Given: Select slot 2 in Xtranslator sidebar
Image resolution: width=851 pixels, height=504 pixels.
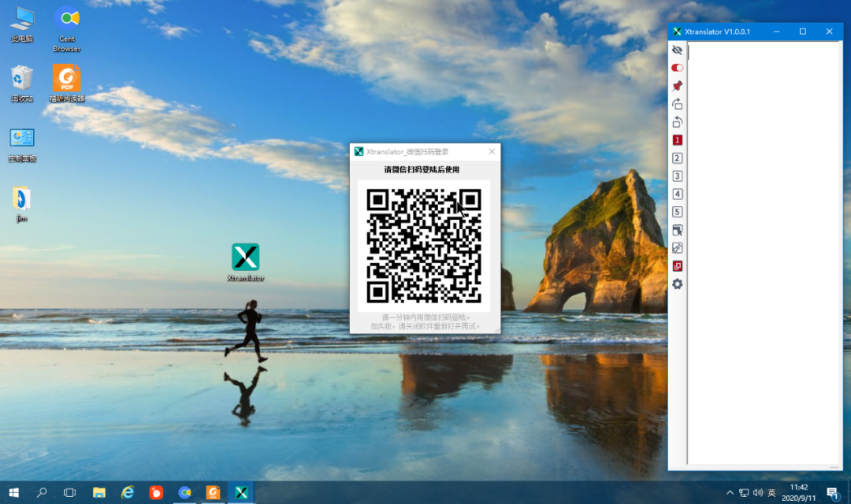Looking at the screenshot, I should [x=677, y=157].
